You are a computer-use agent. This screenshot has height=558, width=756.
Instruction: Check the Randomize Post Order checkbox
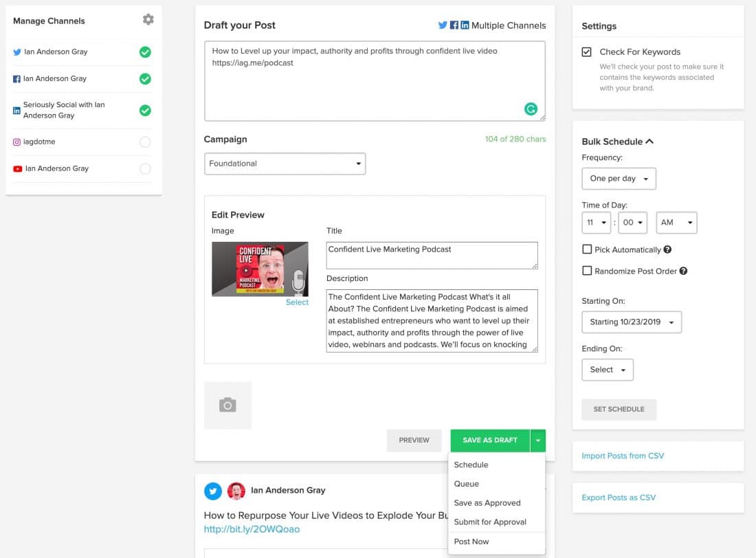(x=587, y=271)
